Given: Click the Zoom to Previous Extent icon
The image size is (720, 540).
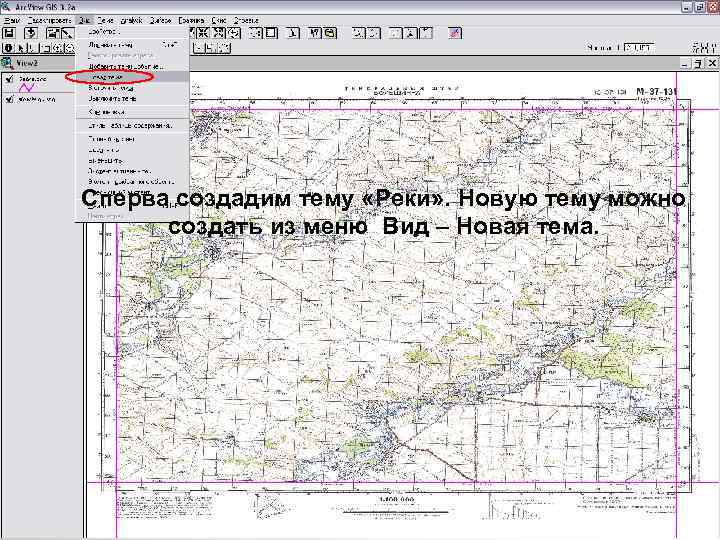Looking at the screenshot, I should (x=234, y=33).
